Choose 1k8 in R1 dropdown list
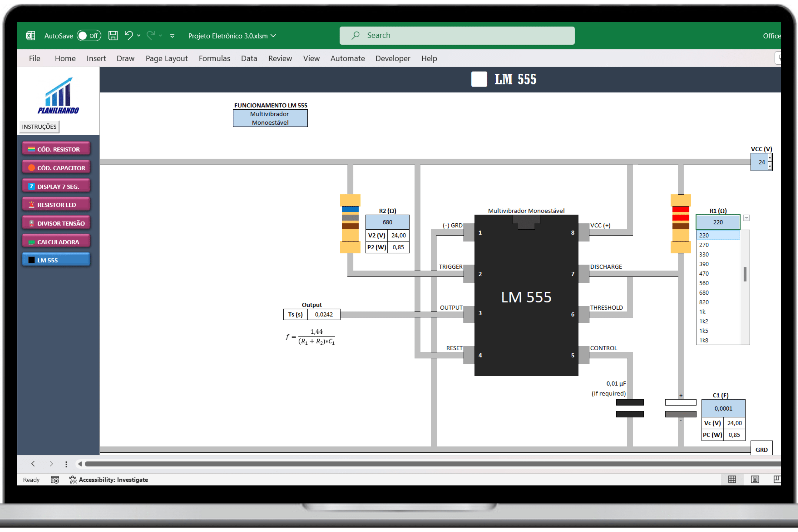 [x=718, y=340]
